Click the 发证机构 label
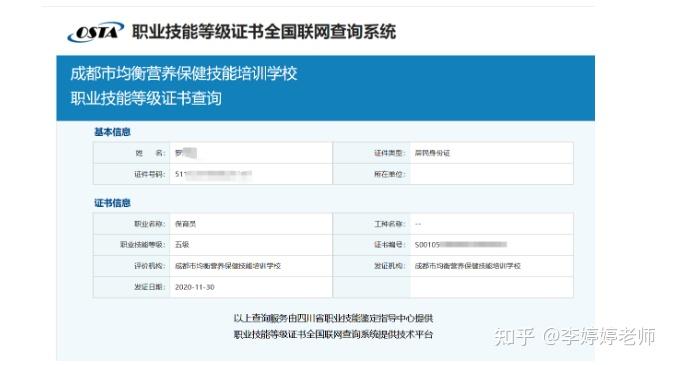 389,266
